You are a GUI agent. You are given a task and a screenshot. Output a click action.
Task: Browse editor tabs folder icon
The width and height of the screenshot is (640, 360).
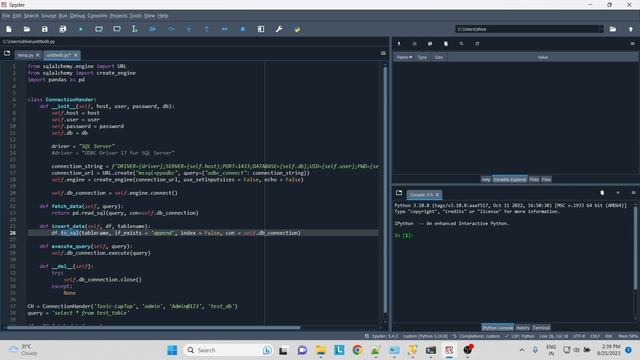(7, 53)
